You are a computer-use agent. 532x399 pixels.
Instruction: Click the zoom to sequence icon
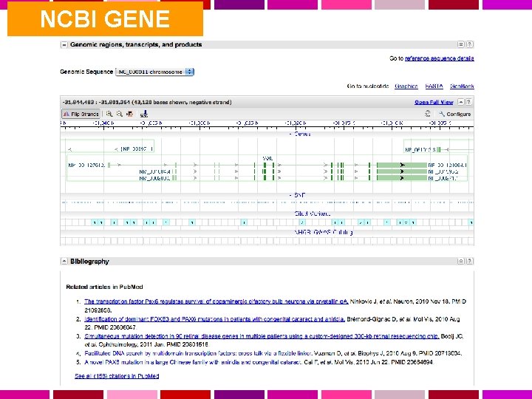click(x=129, y=114)
